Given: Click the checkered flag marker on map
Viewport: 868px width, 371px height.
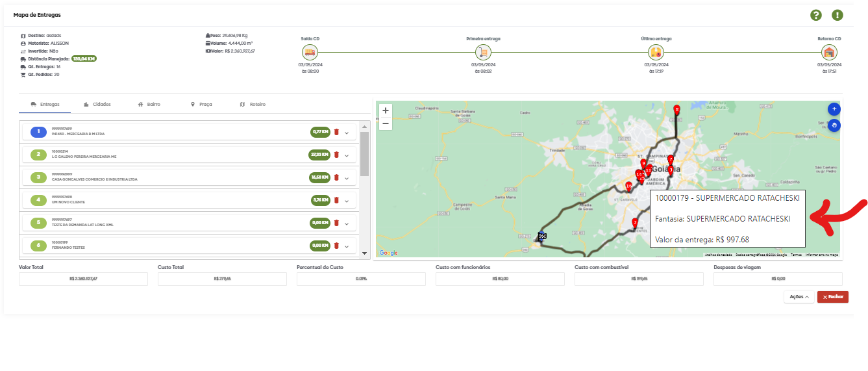Looking at the screenshot, I should pos(542,237).
